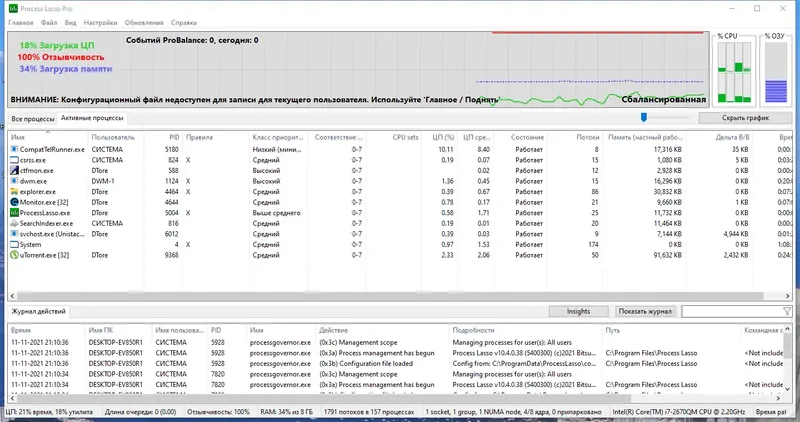Open the Файл menu

tap(49, 22)
